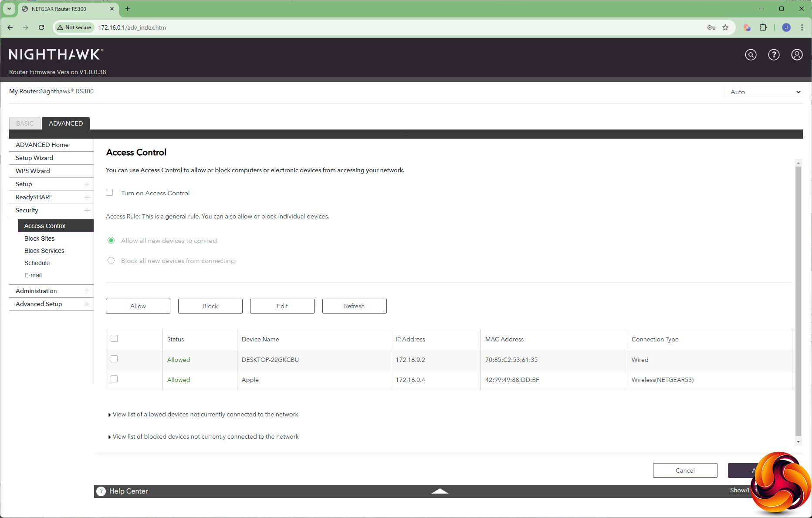This screenshot has width=812, height=518.
Task: Open Setup Wizard in the sidebar
Action: pyautogui.click(x=34, y=158)
